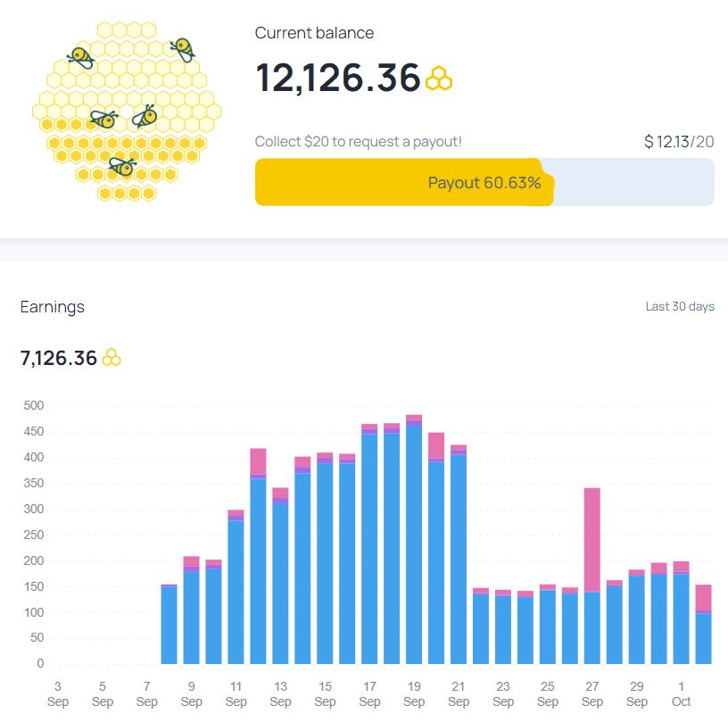The width and height of the screenshot is (728, 722).
Task: Click the 1 Oct label on the x-axis
Action: click(681, 694)
